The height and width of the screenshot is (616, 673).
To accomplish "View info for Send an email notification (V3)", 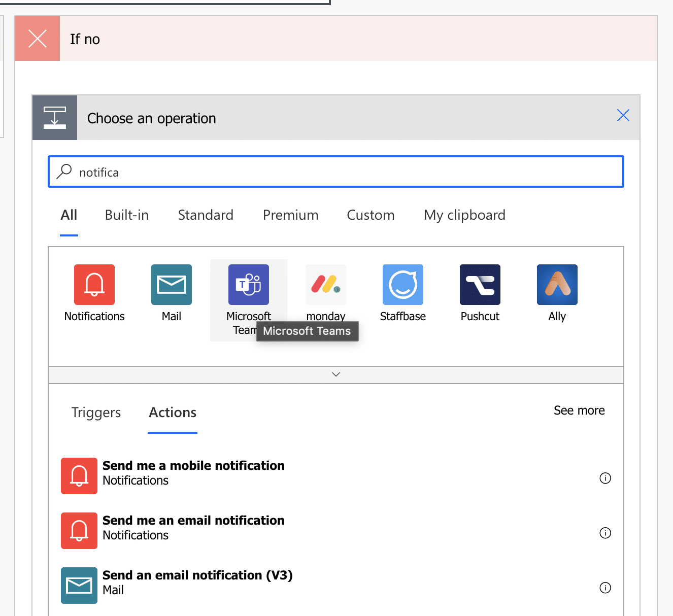I will click(x=605, y=588).
